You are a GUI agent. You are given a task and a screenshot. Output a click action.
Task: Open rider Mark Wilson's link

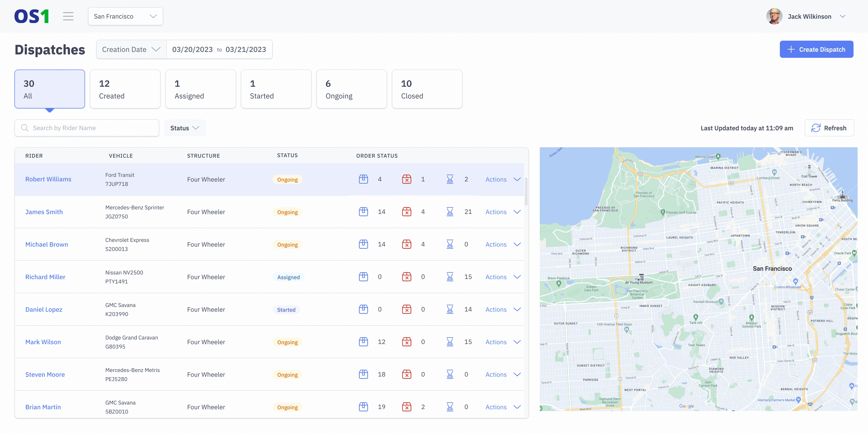43,342
